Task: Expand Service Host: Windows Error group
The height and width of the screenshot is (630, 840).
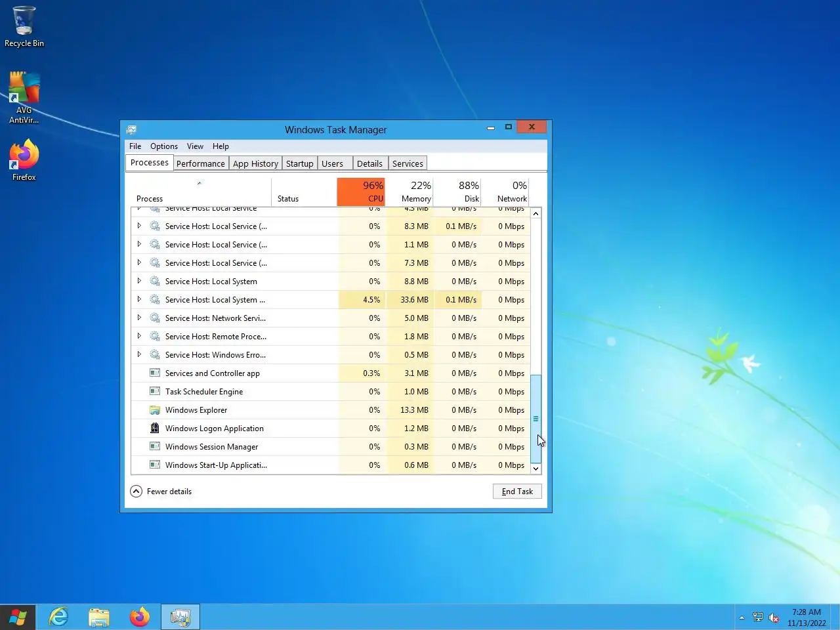Action: [x=139, y=354]
